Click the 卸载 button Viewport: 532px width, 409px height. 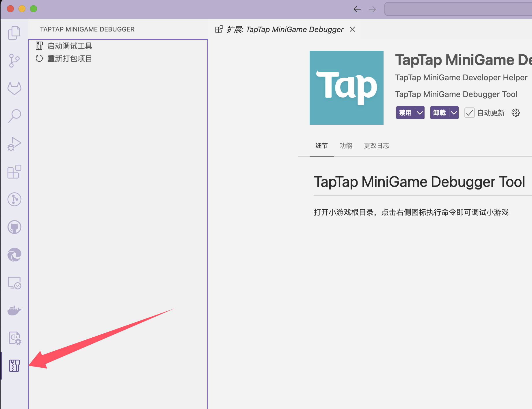439,113
